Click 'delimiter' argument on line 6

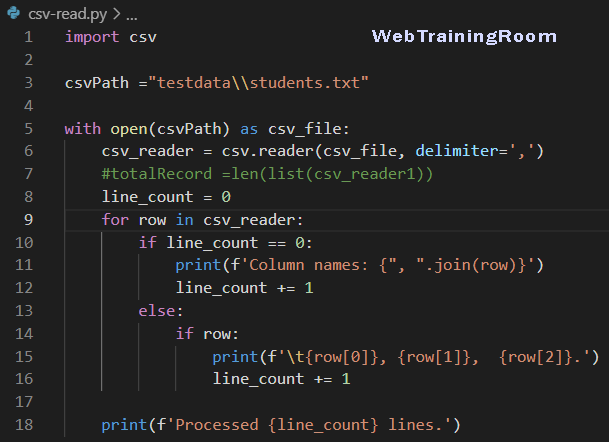click(457, 151)
